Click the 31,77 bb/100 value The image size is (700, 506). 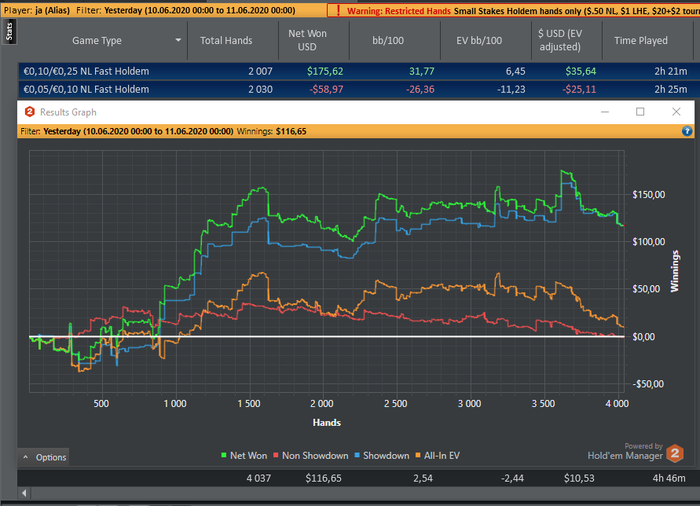point(421,71)
